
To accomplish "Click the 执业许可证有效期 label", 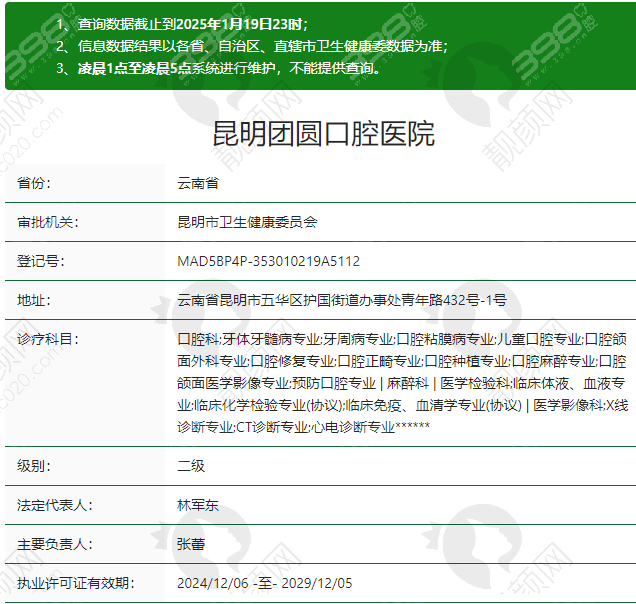I will 75,583.
